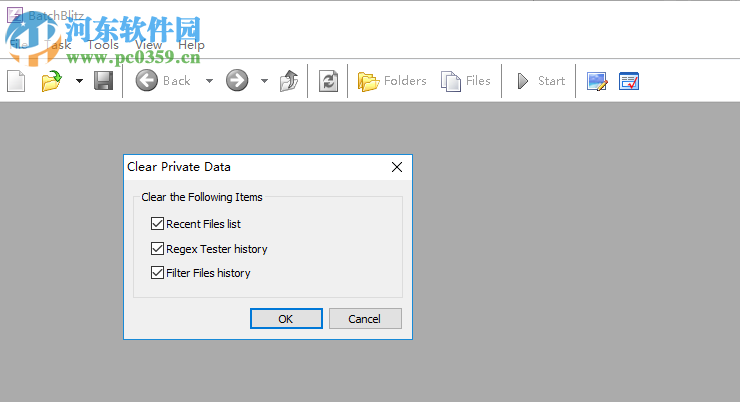The height and width of the screenshot is (402, 740).
Task: Confirm with the OK button
Action: 286,319
